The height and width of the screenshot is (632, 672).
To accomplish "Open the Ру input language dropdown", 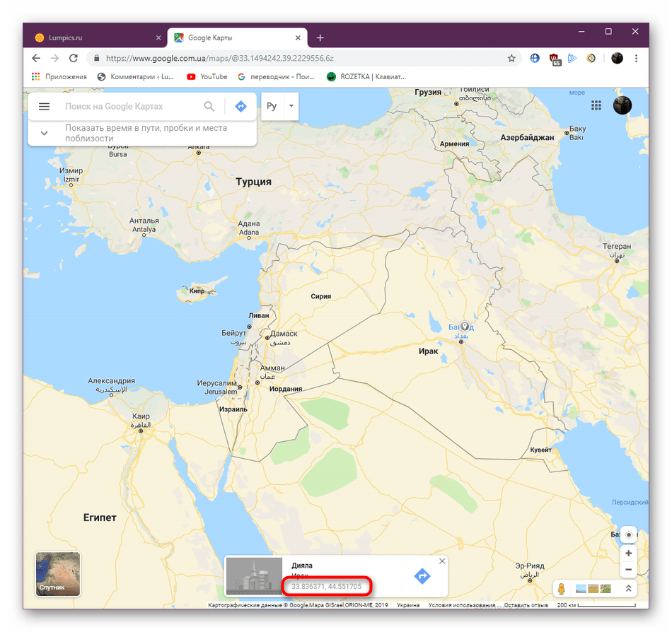I will click(x=291, y=106).
